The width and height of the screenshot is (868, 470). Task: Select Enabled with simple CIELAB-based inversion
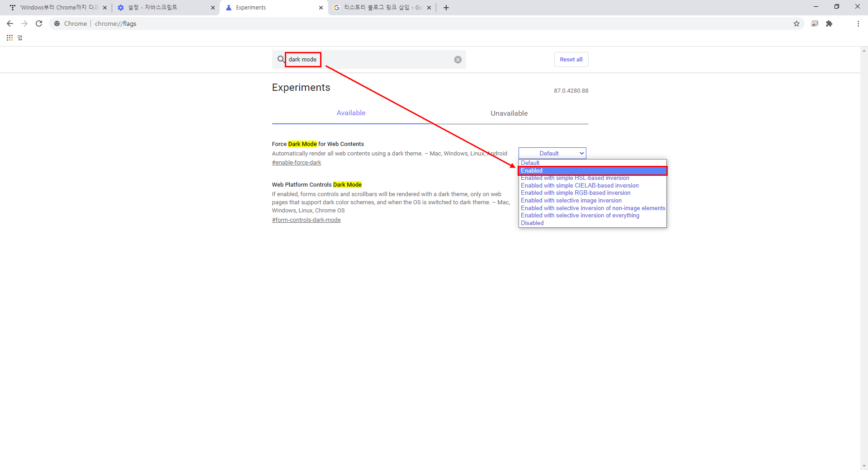(592, 186)
